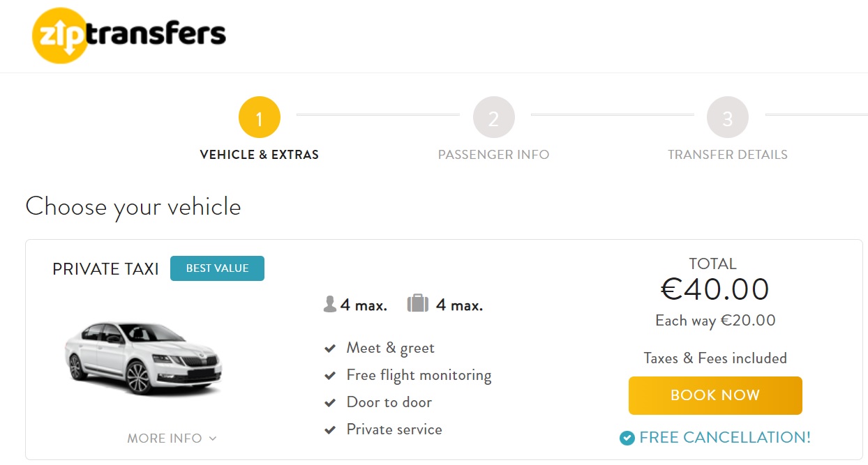Click the BOOK NOW button
Screen dimensions: 868x465
pos(715,395)
